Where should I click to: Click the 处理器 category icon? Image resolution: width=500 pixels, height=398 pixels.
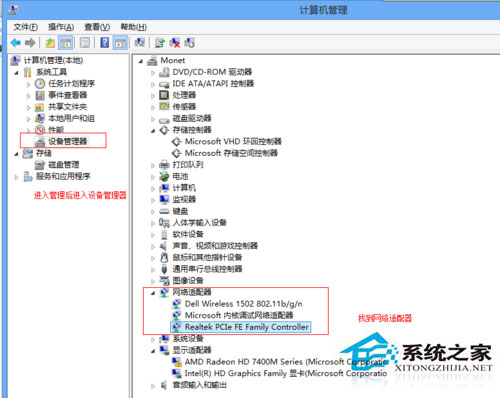pos(164,95)
